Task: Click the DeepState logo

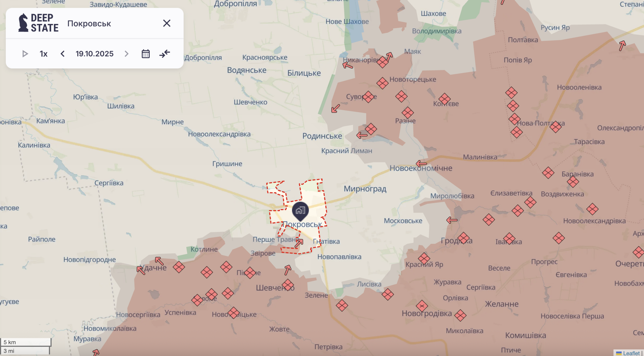Action: coord(38,23)
